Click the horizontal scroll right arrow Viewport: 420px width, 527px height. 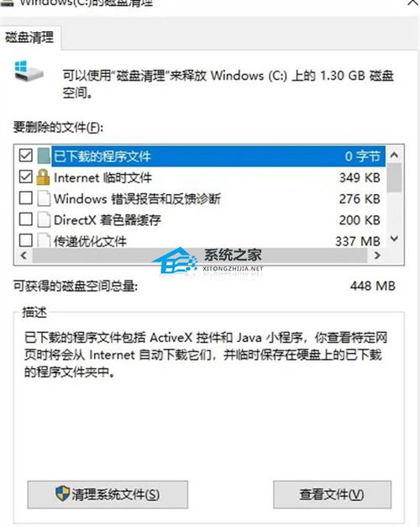point(377,256)
